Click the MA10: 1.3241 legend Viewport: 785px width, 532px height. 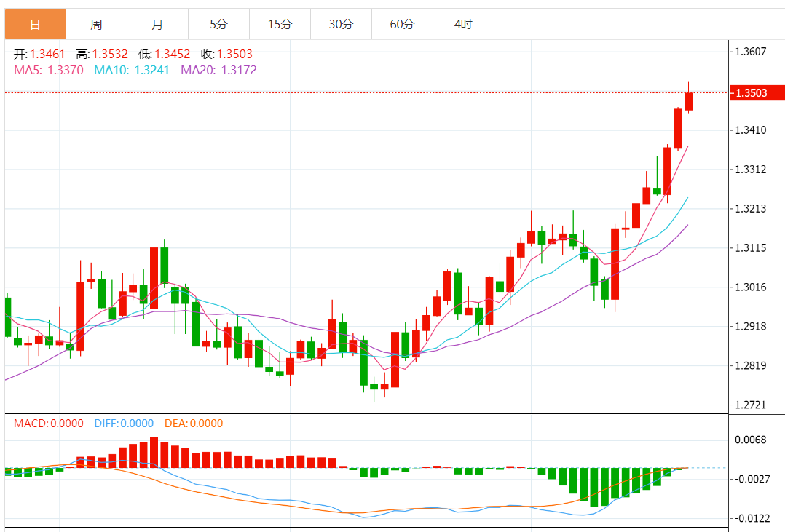pyautogui.click(x=132, y=70)
